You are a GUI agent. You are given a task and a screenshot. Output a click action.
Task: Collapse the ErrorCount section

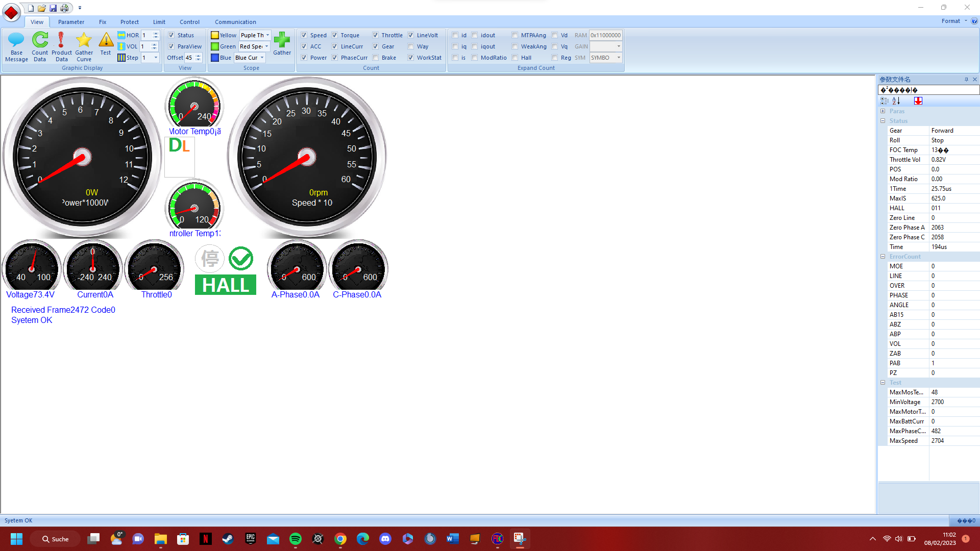click(x=883, y=257)
